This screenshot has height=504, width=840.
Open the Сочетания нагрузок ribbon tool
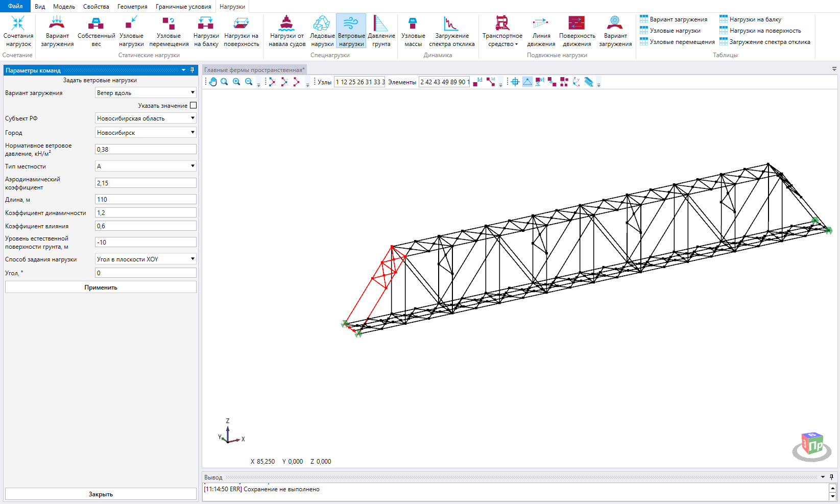(x=18, y=31)
